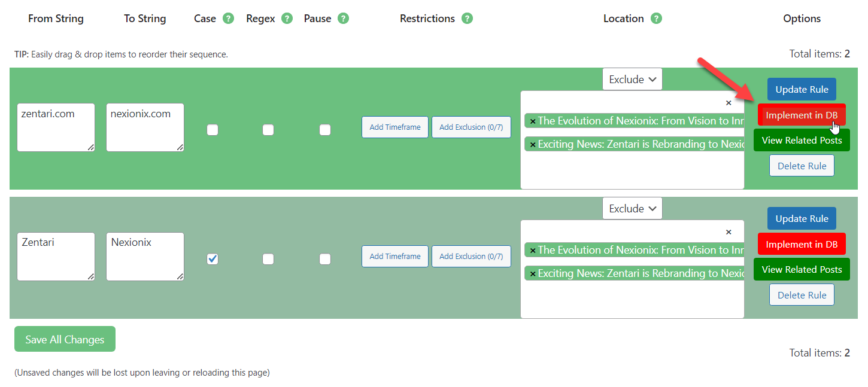Click Add Timeframe for Zentari rule
The image size is (868, 387).
[395, 256]
